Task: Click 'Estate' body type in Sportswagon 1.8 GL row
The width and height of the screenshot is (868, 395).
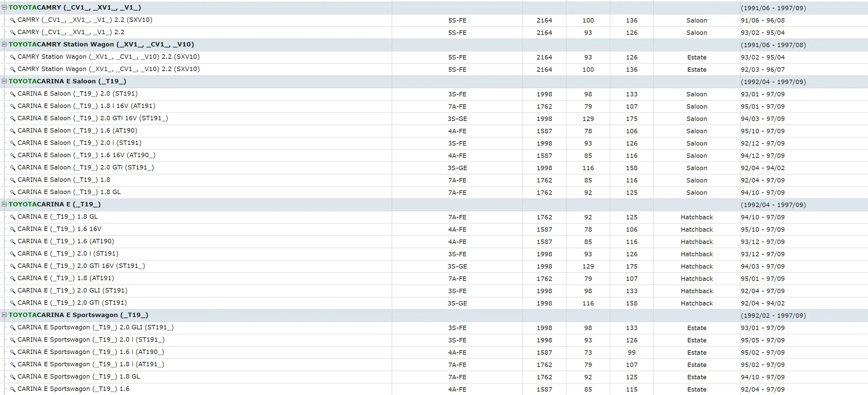Action: [x=697, y=377]
